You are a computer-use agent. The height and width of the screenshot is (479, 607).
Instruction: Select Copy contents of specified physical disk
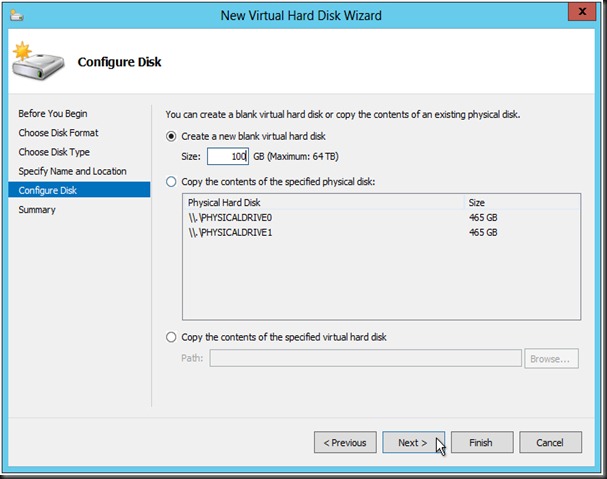(x=172, y=182)
